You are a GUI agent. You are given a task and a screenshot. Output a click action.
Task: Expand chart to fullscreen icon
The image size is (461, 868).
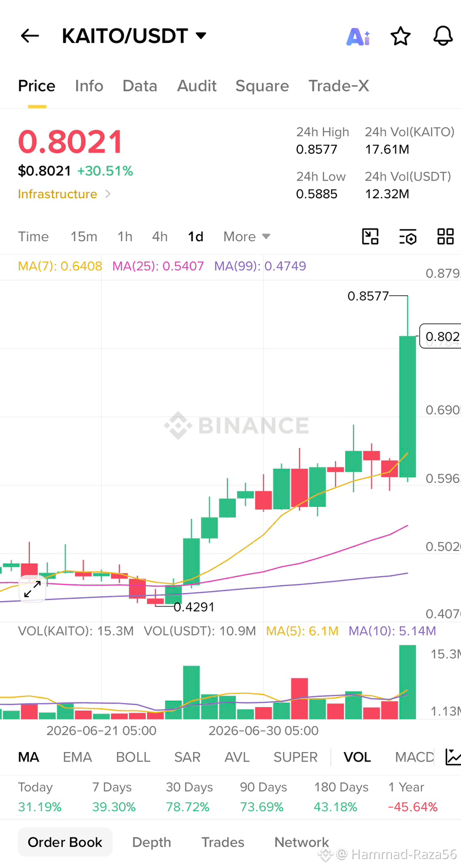coord(32,589)
